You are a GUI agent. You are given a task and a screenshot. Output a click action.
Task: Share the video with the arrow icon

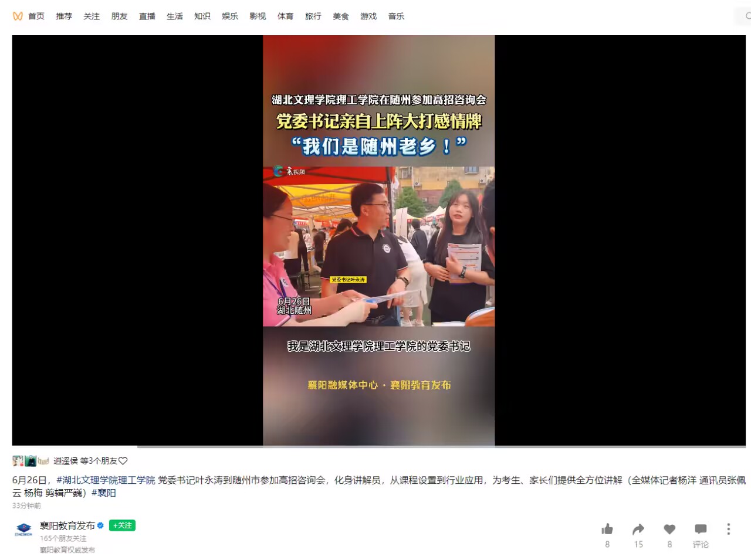pyautogui.click(x=638, y=530)
